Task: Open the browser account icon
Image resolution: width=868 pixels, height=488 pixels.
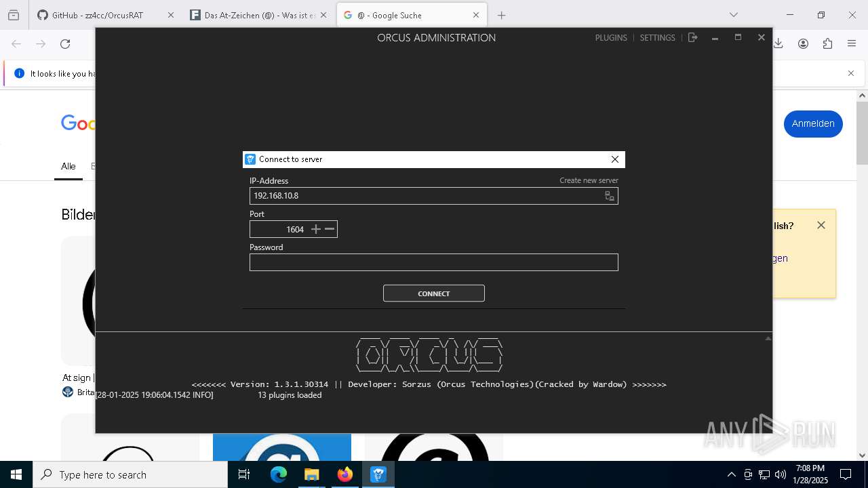Action: click(803, 44)
